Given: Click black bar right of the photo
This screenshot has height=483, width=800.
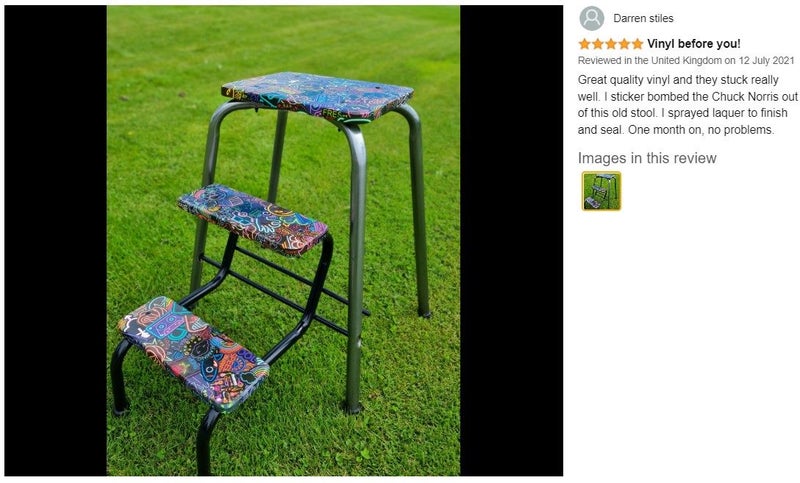Looking at the screenshot, I should pos(511,241).
